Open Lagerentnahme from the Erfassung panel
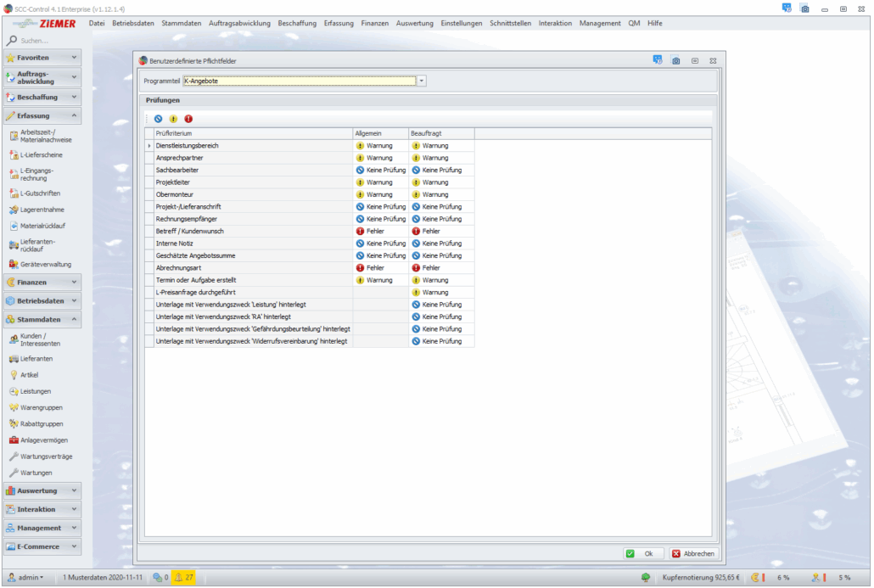The image size is (874, 588). 42,210
